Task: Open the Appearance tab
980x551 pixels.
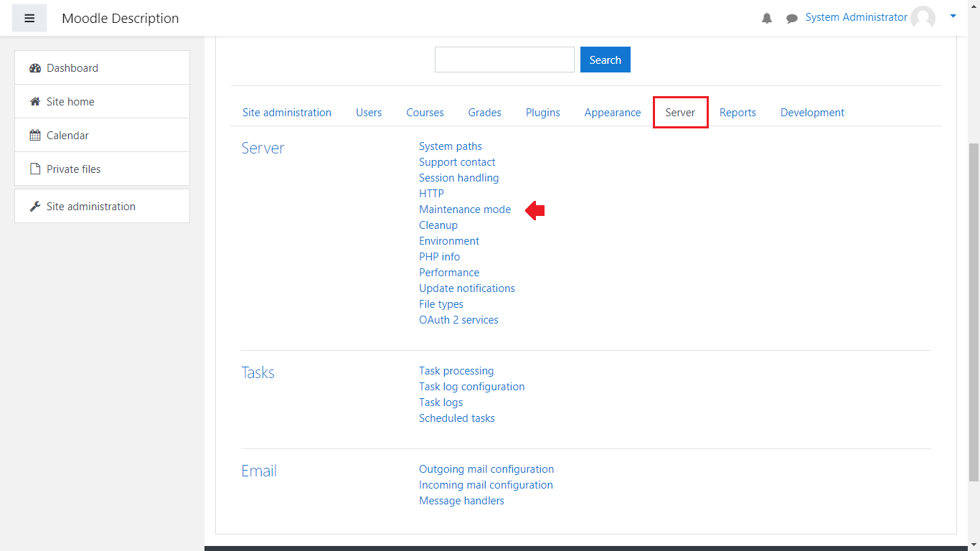Action: 612,113
